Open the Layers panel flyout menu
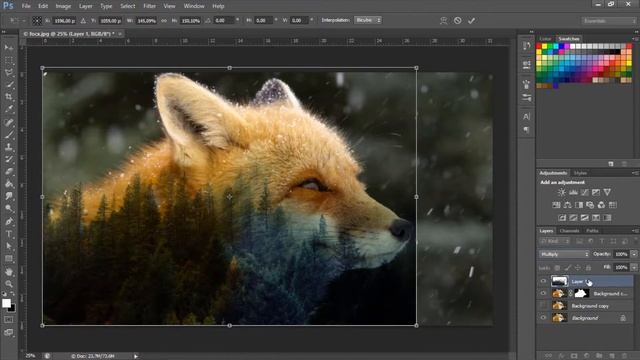 point(635,231)
